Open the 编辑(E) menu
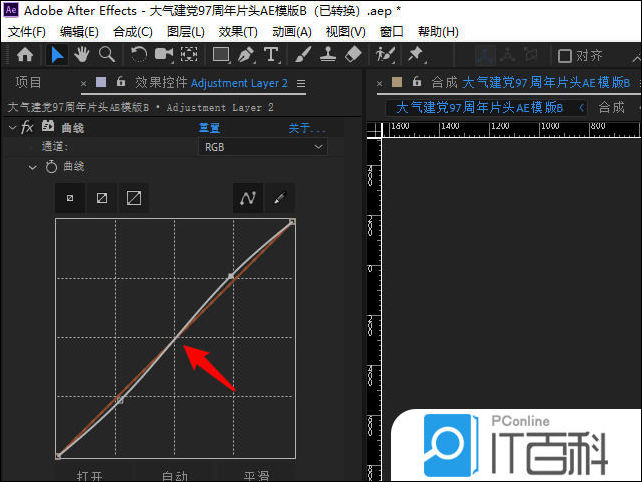642x482 pixels. (79, 32)
